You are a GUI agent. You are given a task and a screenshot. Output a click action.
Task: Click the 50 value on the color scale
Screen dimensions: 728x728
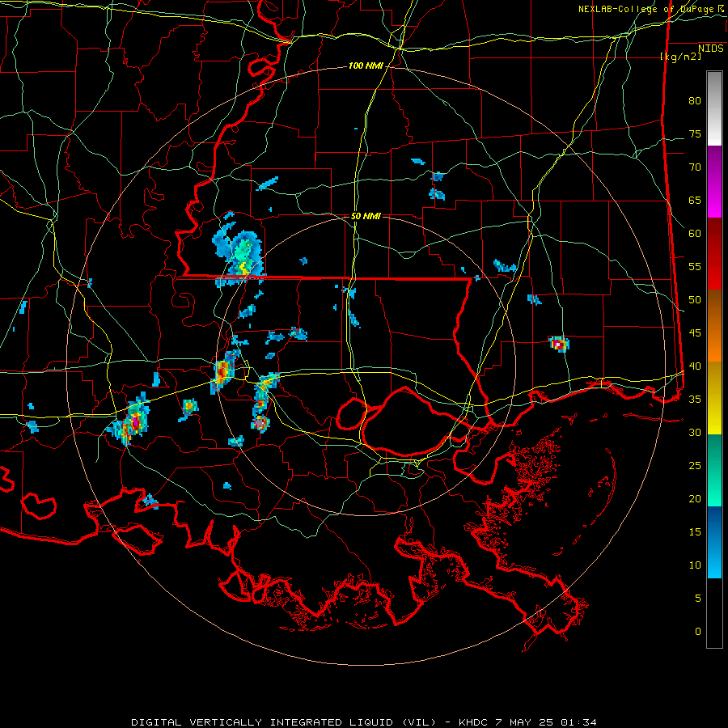[x=695, y=300]
